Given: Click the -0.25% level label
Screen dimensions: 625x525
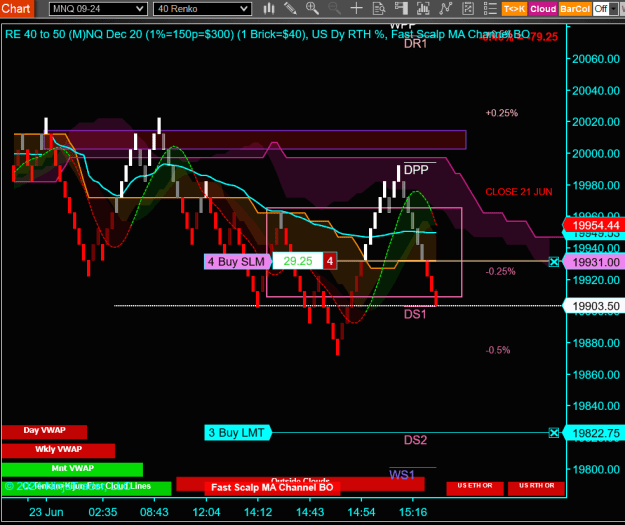Looking at the screenshot, I should click(501, 271).
